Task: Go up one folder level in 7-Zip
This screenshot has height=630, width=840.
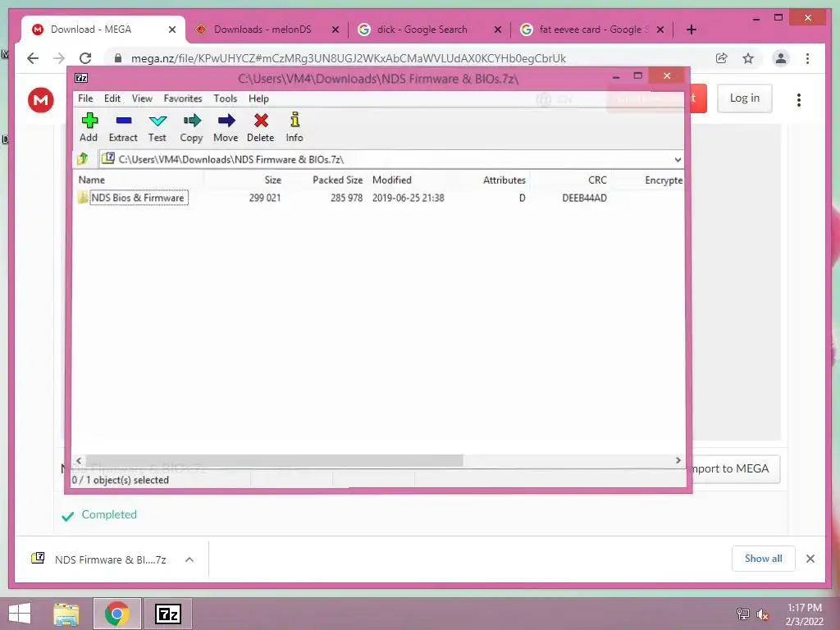Action: [83, 158]
